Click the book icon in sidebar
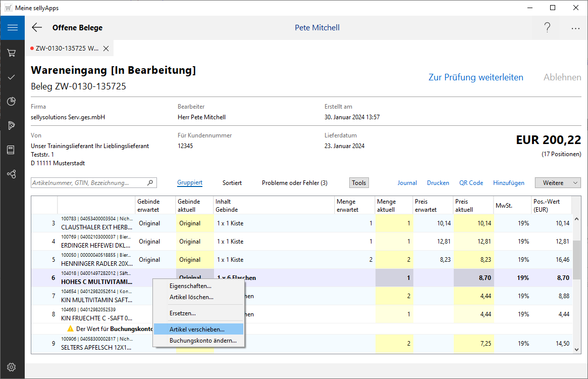Image resolution: width=588 pixels, height=379 pixels. click(12, 150)
